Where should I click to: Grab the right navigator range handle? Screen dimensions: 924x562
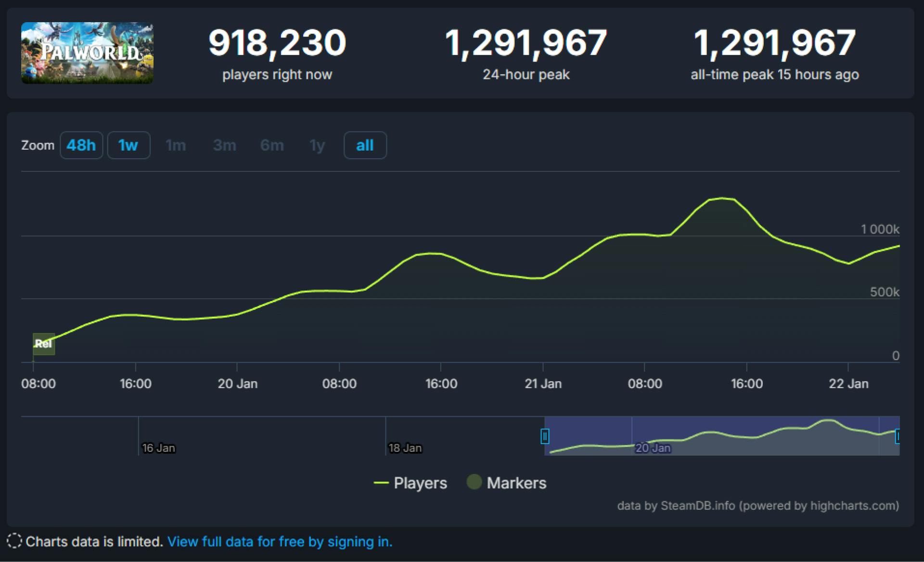(898, 436)
